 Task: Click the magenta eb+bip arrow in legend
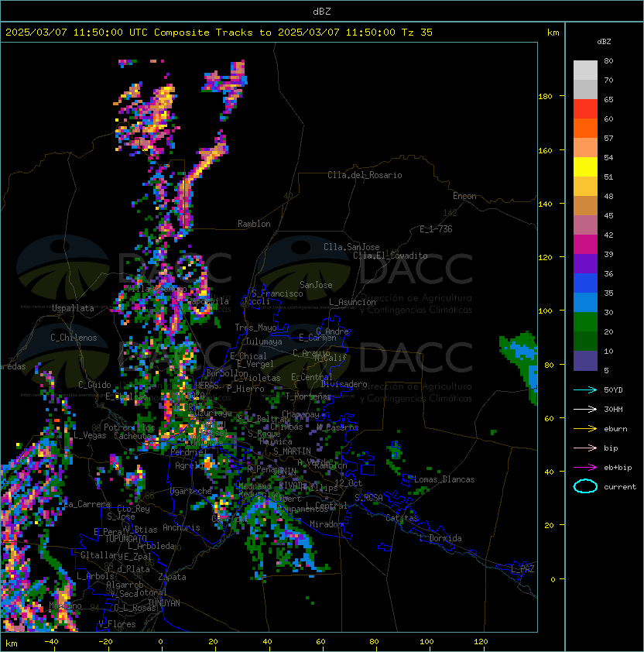point(585,468)
